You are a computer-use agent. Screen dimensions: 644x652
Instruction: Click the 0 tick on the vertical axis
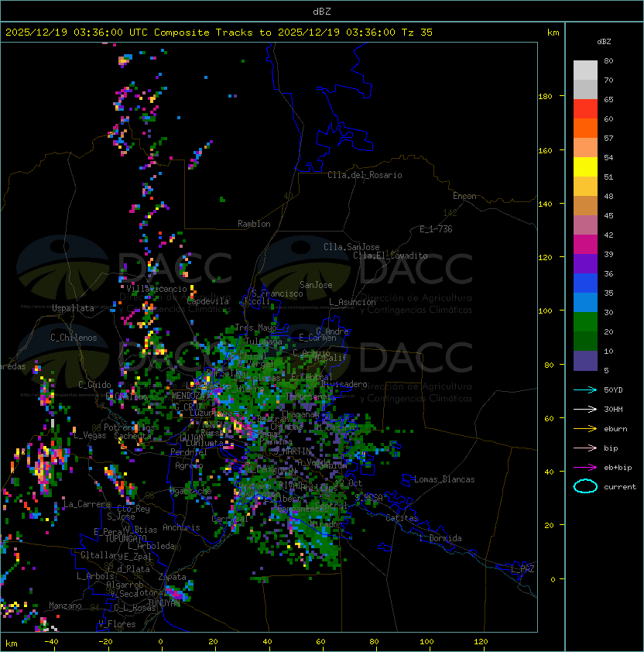[553, 579]
